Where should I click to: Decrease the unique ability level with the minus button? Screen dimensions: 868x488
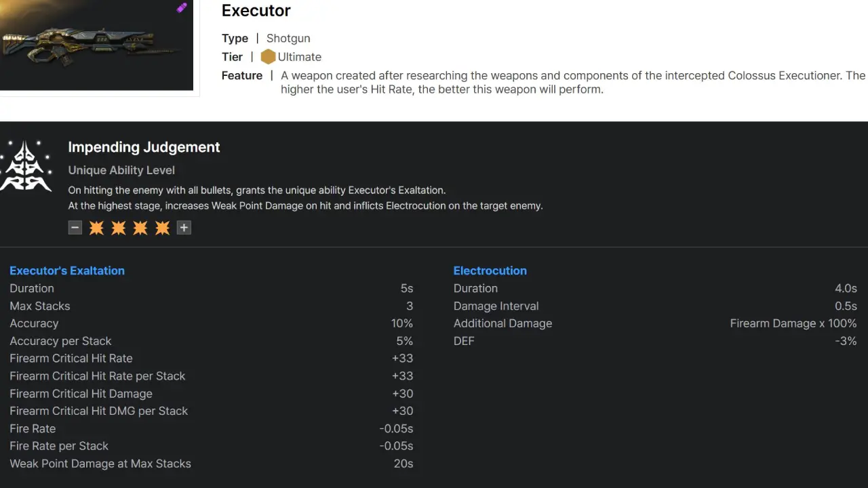tap(75, 228)
